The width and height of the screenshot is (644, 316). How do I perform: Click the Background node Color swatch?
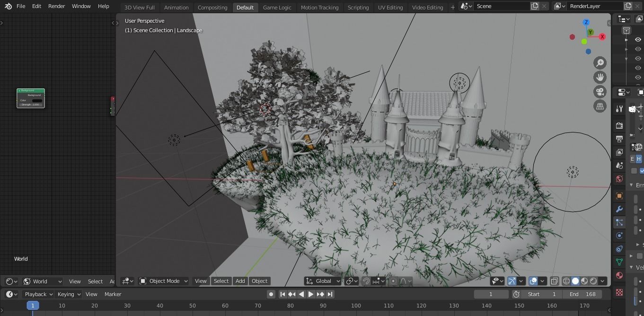(x=36, y=100)
